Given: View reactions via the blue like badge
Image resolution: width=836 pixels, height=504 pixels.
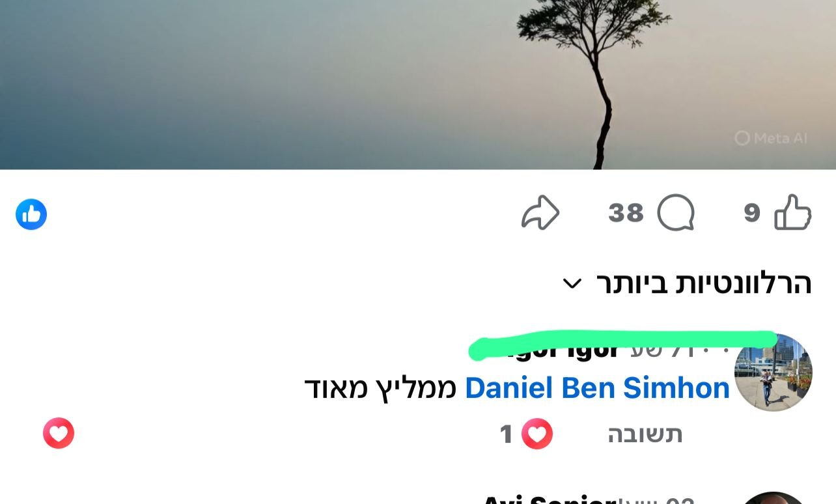Looking at the screenshot, I should pos(31,214).
